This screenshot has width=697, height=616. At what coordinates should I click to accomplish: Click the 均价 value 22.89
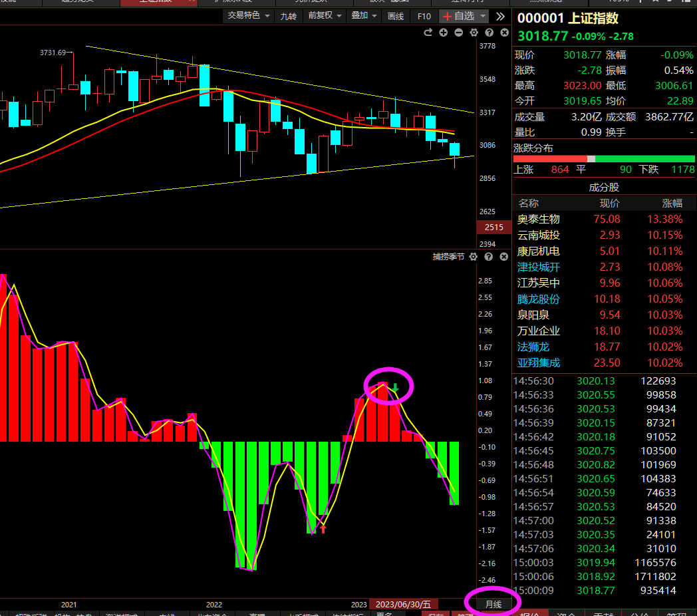680,101
